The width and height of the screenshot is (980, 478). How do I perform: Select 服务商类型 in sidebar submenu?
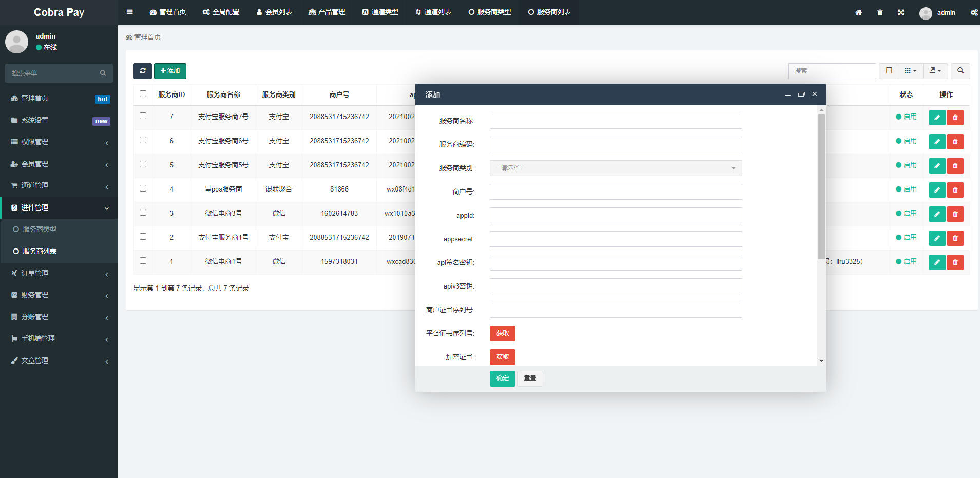pyautogui.click(x=40, y=229)
